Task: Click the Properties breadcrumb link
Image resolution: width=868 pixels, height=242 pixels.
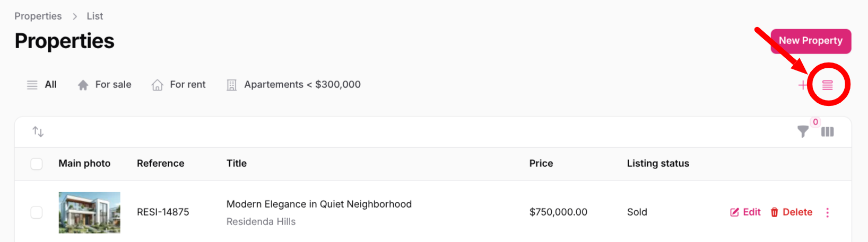Action: click(38, 16)
